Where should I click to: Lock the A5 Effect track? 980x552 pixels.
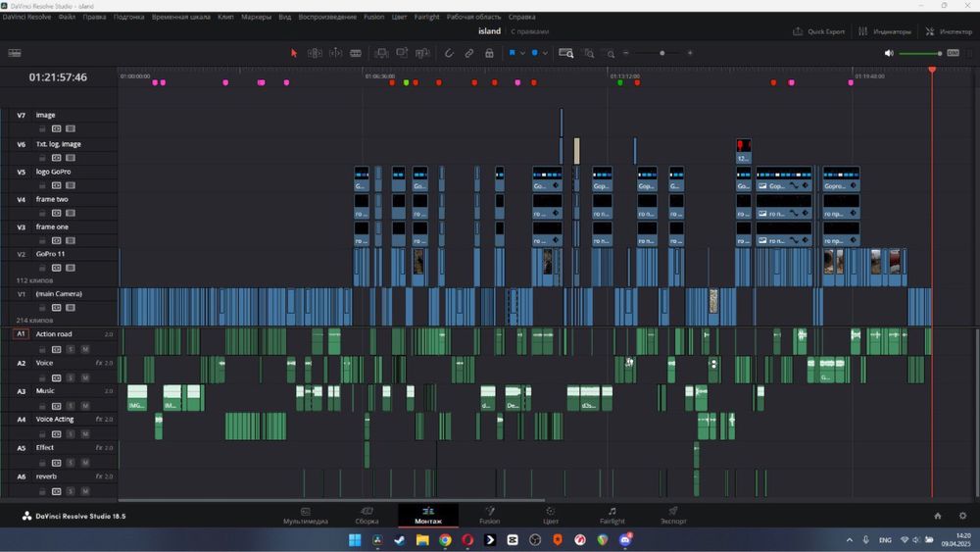42,463
